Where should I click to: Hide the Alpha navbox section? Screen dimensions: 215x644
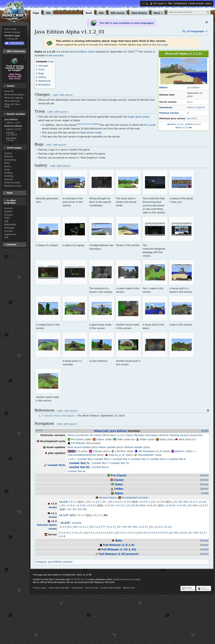tap(204, 493)
